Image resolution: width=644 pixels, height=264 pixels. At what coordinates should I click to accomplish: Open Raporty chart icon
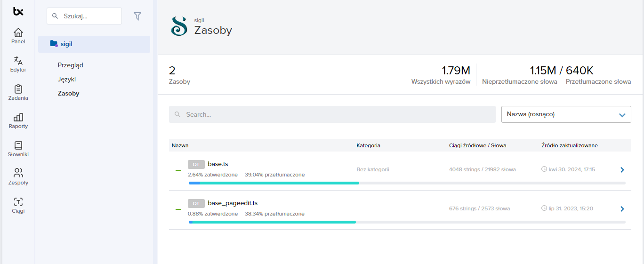coord(18,117)
